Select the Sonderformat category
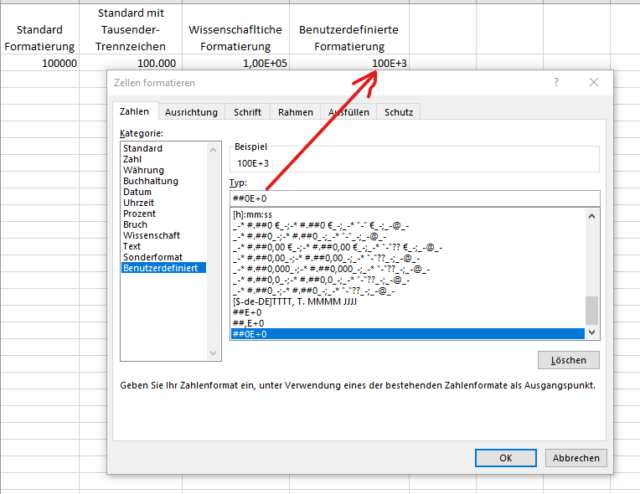 pyautogui.click(x=163, y=257)
